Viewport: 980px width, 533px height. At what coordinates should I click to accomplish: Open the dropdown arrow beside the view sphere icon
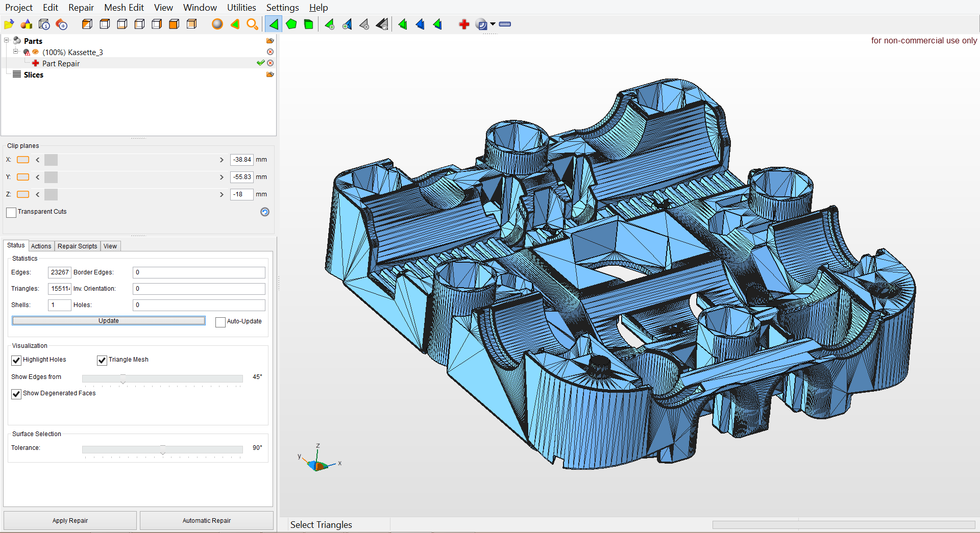pos(493,24)
